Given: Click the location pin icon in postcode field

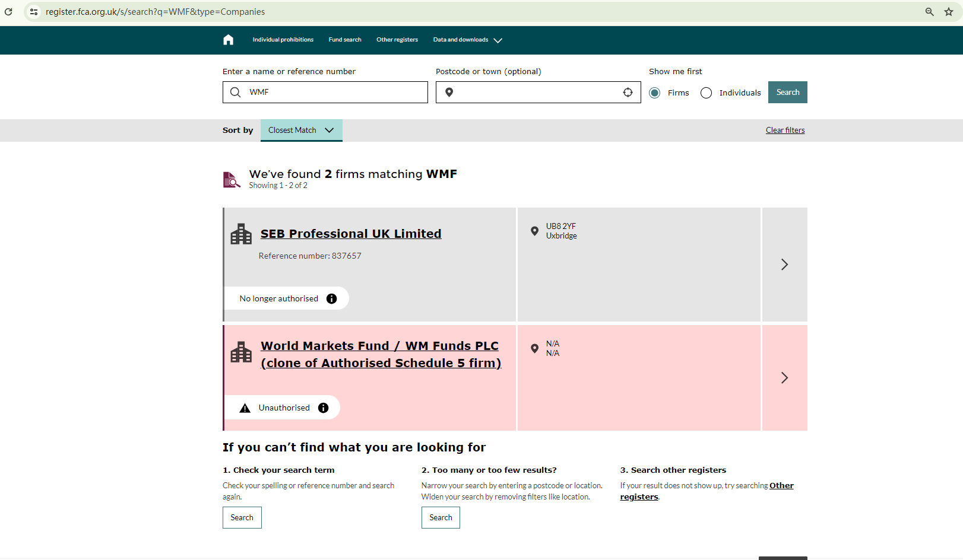Looking at the screenshot, I should point(449,92).
